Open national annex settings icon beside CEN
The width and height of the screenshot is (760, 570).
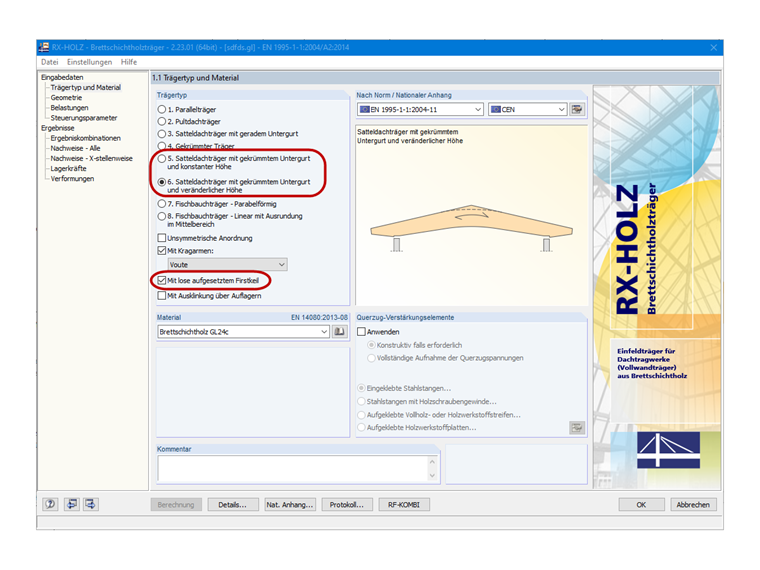pyautogui.click(x=577, y=110)
